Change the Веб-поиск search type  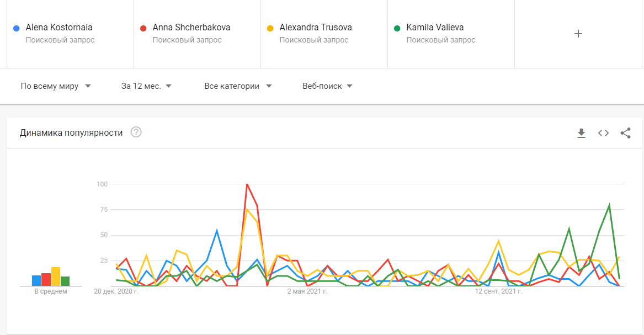[327, 86]
